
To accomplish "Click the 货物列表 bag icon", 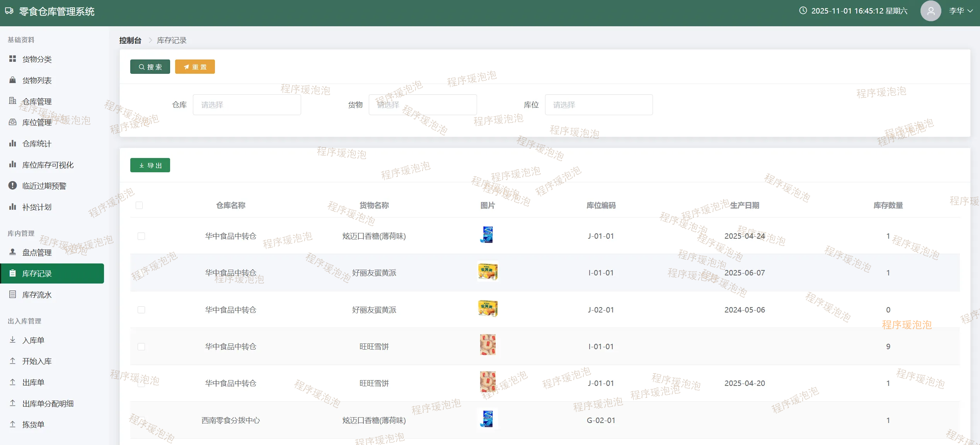I will (x=12, y=80).
